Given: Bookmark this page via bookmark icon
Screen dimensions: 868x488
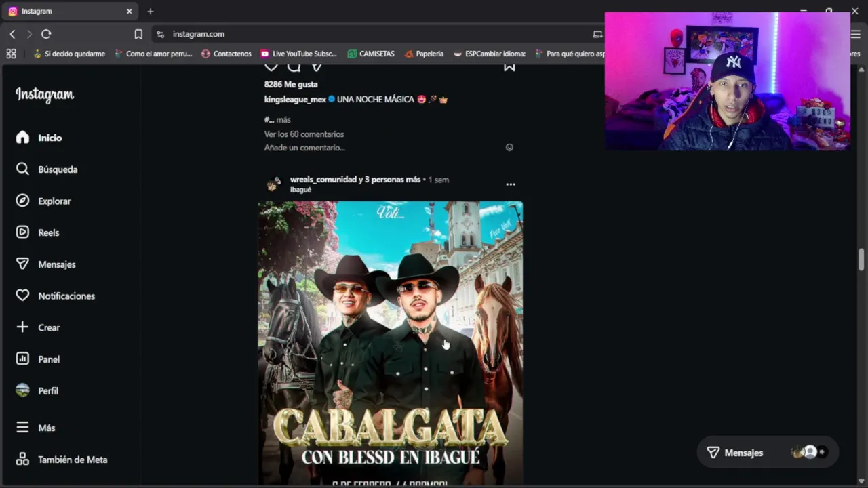Looking at the screenshot, I should [138, 34].
